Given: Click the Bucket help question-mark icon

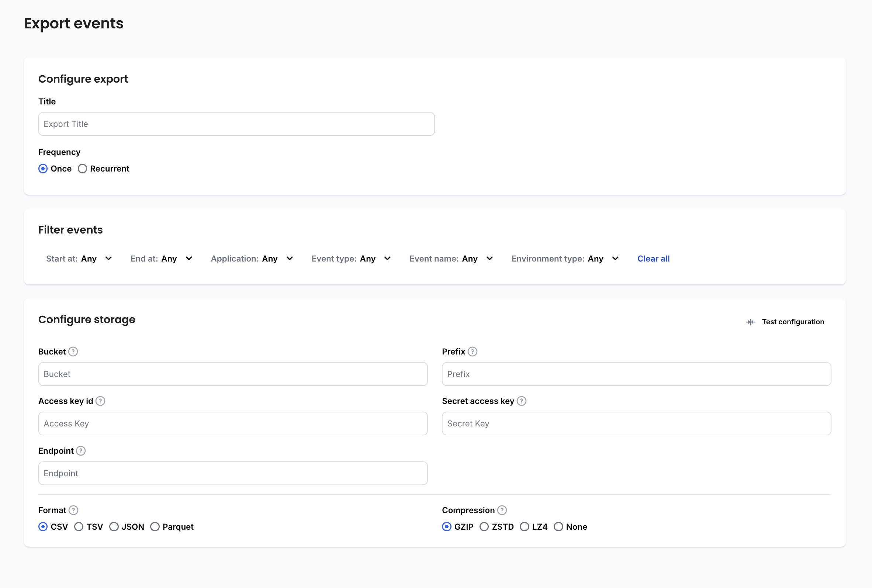Looking at the screenshot, I should coord(73,352).
